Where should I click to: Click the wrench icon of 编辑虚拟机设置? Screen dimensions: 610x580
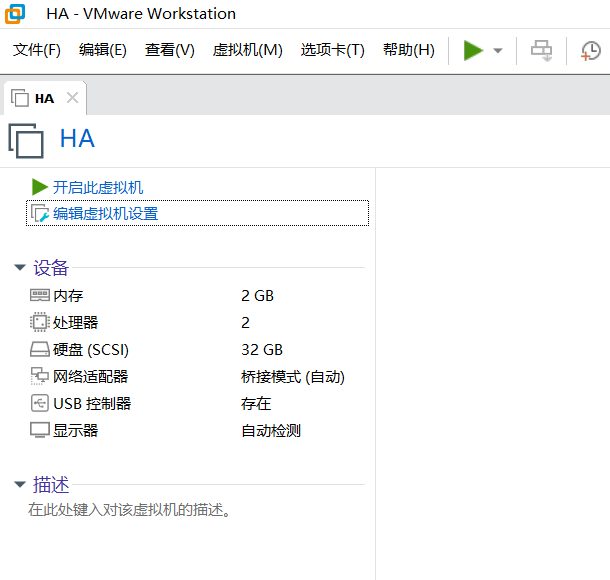click(x=40, y=214)
